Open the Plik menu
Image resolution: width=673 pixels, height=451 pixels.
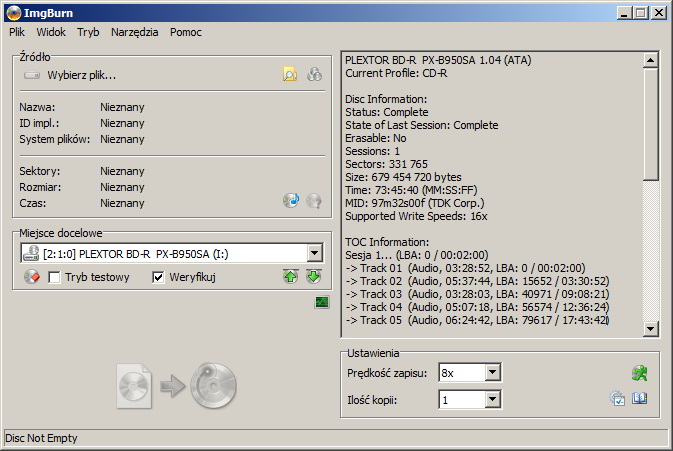tap(17, 32)
